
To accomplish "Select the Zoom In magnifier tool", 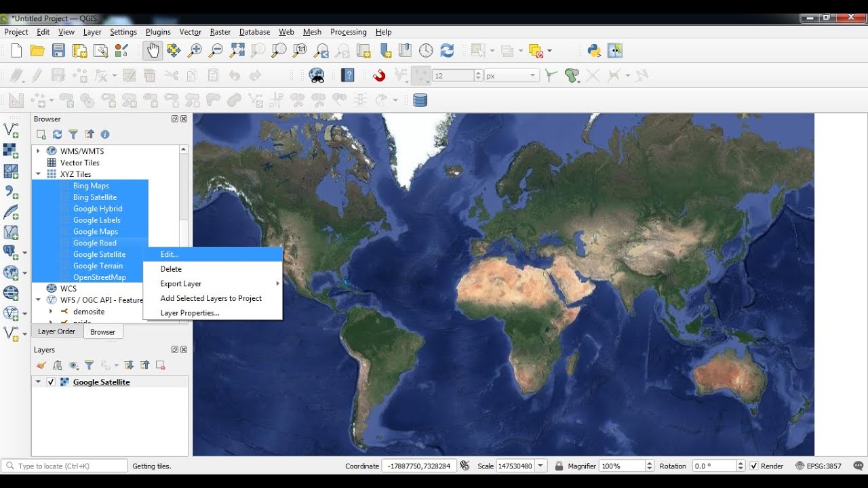I will point(195,51).
